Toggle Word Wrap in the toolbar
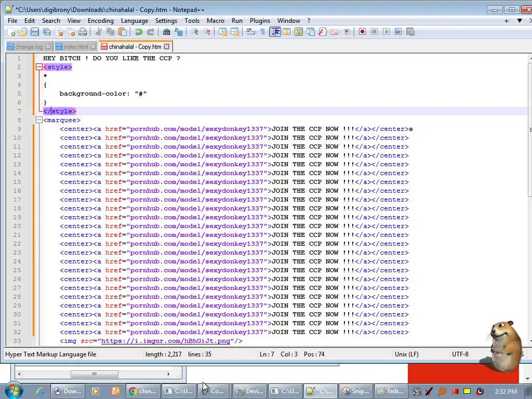532x399 pixels. 251,32
